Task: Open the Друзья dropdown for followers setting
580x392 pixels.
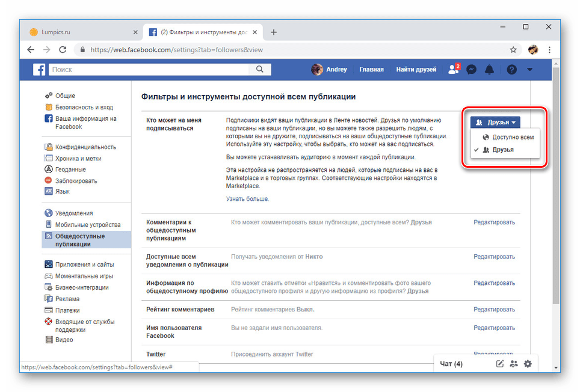Action: tap(495, 122)
